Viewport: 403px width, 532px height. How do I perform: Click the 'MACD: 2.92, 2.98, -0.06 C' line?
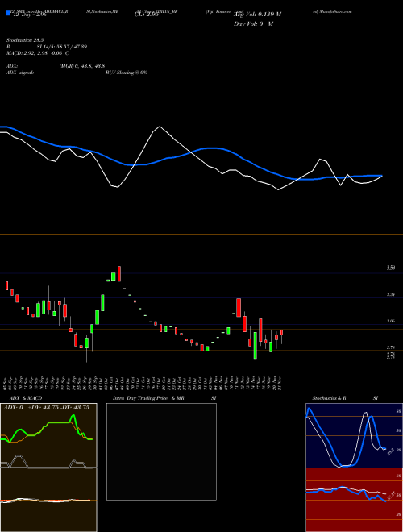click(x=38, y=53)
